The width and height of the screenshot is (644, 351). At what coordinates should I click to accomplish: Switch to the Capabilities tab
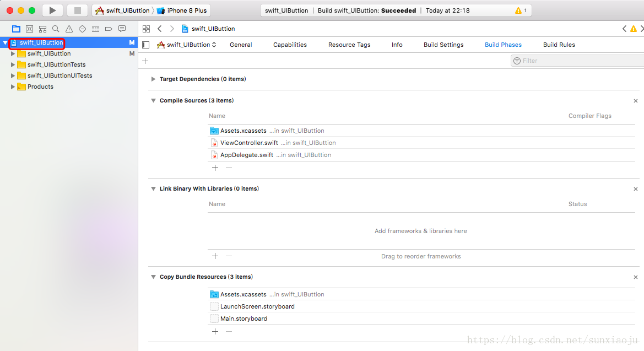tap(290, 45)
